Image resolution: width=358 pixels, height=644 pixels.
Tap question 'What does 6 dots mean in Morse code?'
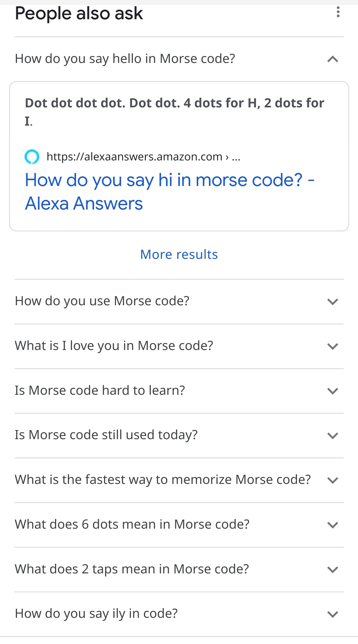132,524
